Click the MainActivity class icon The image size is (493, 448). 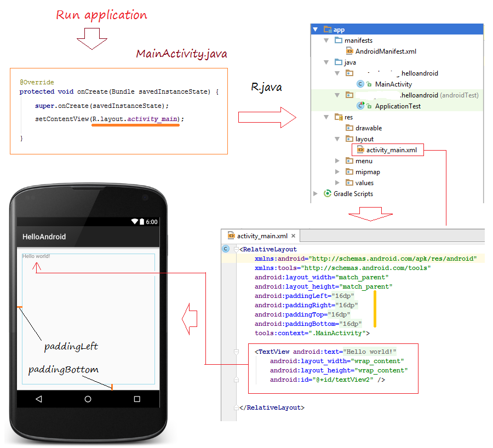360,84
